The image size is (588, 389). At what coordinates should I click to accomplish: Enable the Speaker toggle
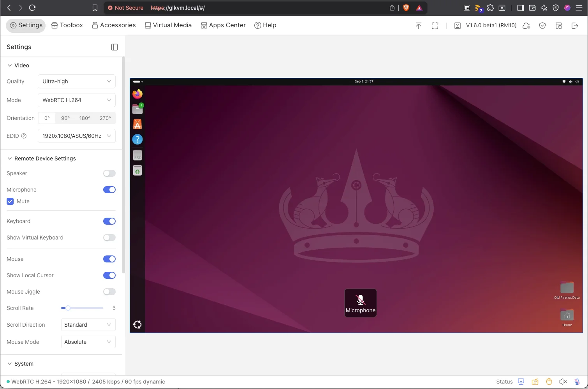109,173
